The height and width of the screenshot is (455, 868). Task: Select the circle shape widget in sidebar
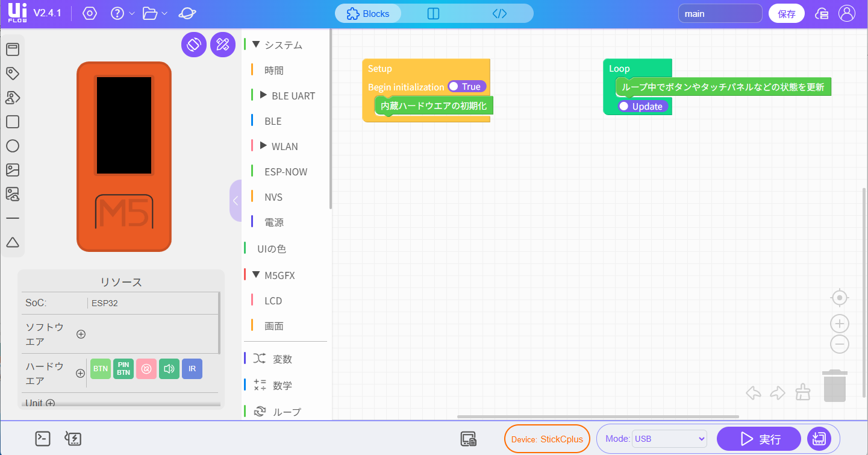coord(13,146)
